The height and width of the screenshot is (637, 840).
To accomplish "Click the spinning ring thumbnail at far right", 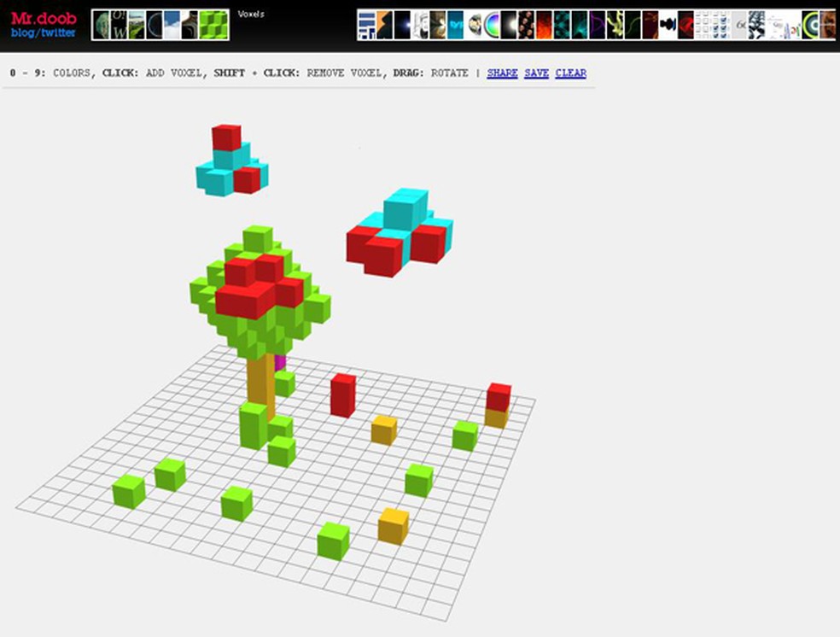I will click(808, 22).
